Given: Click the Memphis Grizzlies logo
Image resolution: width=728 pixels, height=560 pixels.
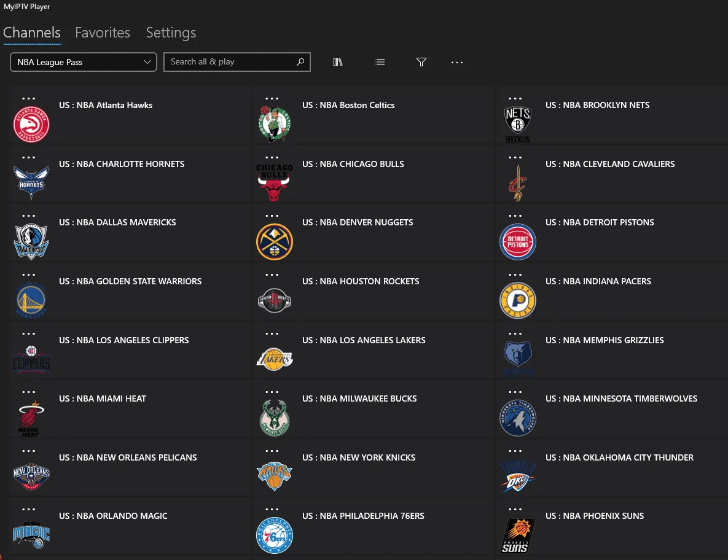Looking at the screenshot, I should click(518, 358).
